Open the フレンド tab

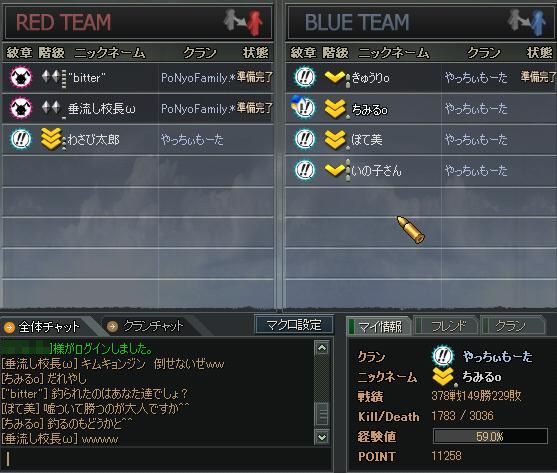click(x=445, y=326)
